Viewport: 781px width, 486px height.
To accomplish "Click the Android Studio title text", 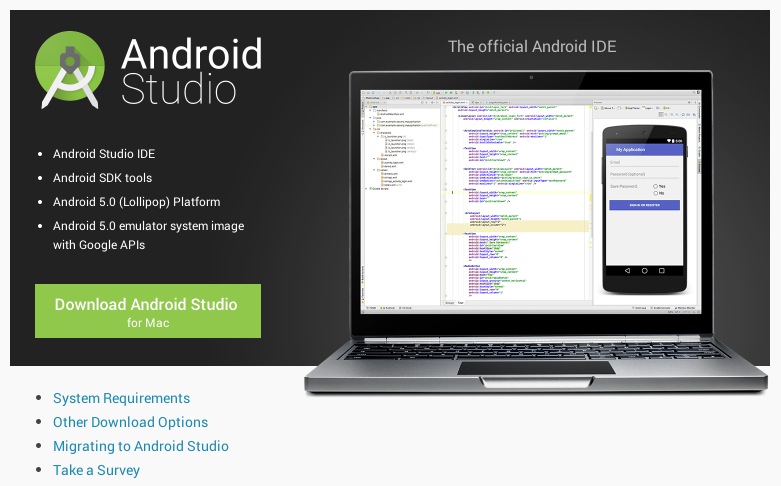I will coord(191,70).
